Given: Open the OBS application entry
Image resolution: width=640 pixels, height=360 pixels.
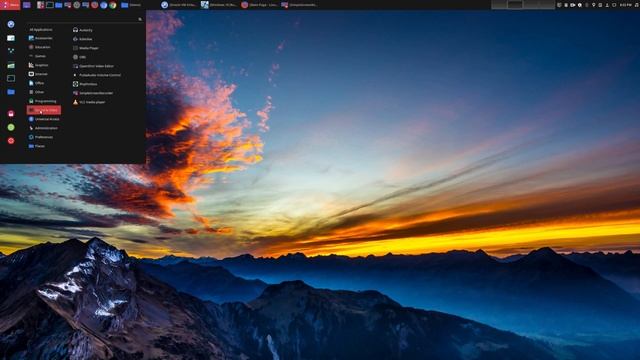Looking at the screenshot, I should pyautogui.click(x=79, y=57).
